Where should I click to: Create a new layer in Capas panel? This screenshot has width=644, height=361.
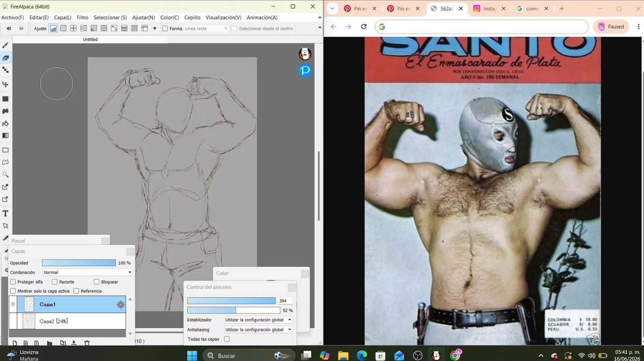(x=14, y=343)
